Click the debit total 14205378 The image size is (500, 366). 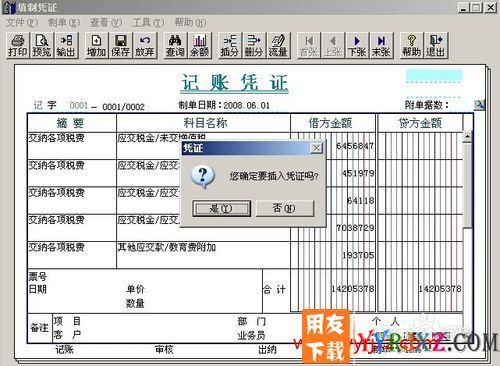(352, 289)
